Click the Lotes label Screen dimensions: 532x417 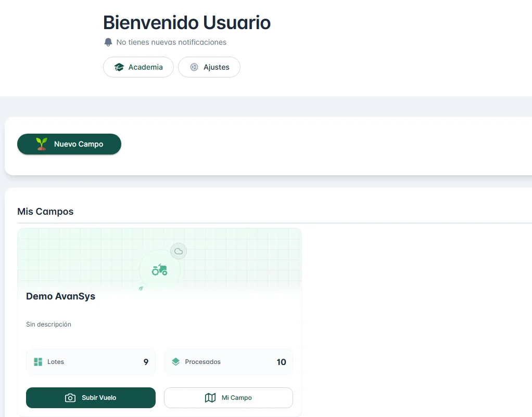pos(56,362)
